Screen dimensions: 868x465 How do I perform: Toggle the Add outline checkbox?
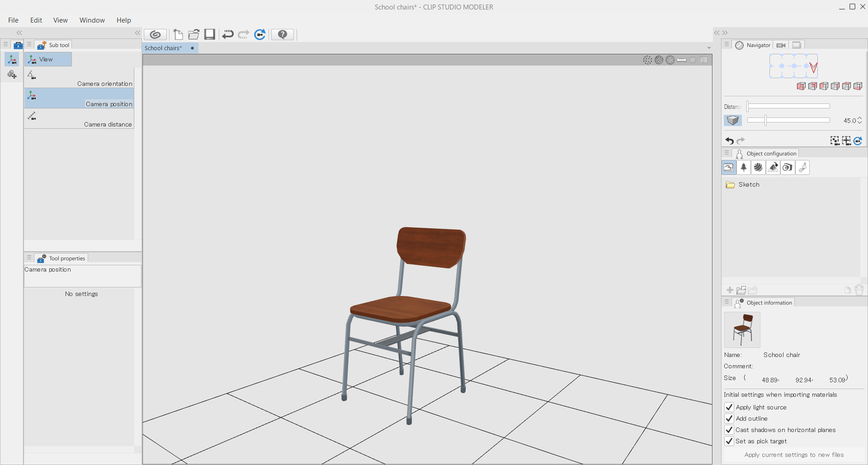click(729, 418)
